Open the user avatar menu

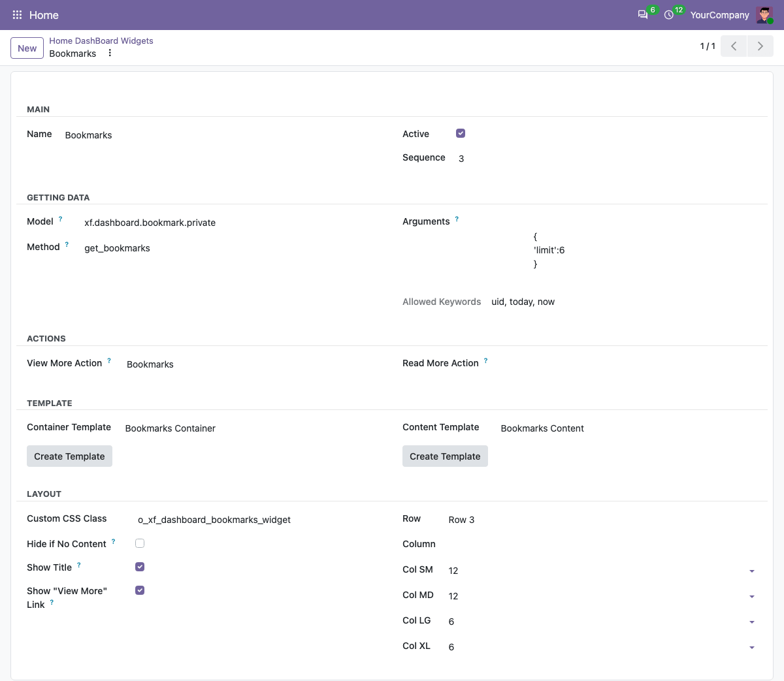764,15
